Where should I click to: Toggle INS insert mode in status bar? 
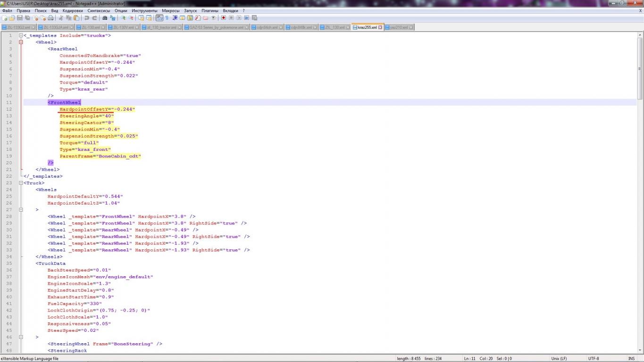pyautogui.click(x=631, y=359)
